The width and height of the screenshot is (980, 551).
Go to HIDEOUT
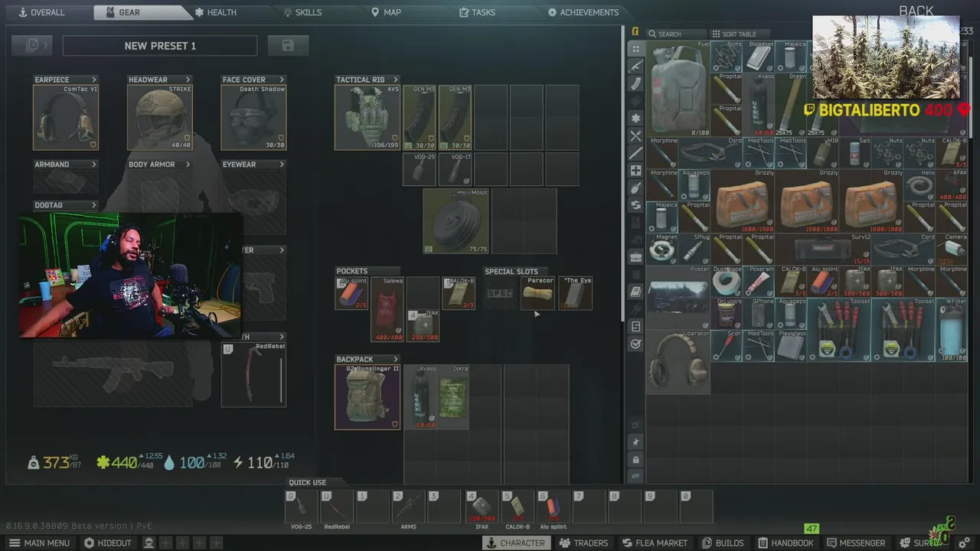pyautogui.click(x=108, y=543)
